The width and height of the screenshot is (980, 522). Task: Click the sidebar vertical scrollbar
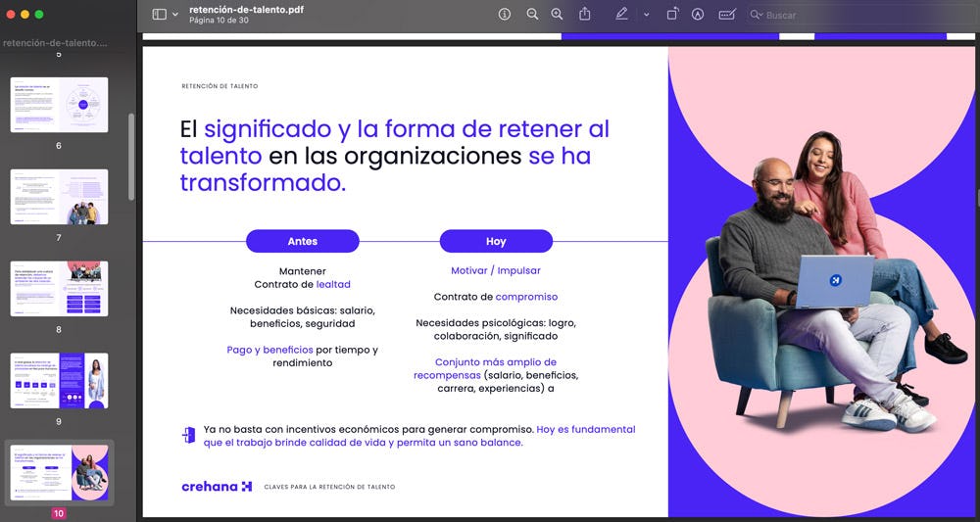[131, 157]
